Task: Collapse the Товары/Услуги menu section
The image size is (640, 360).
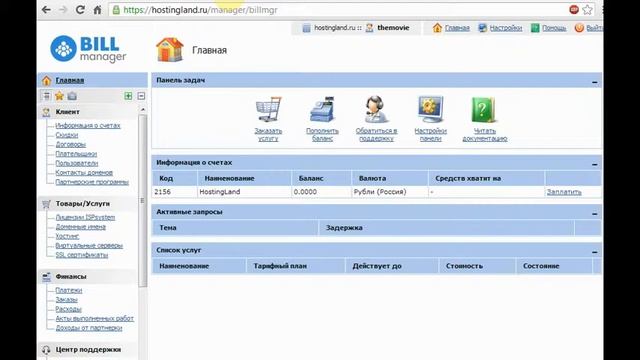Action: tap(82, 203)
